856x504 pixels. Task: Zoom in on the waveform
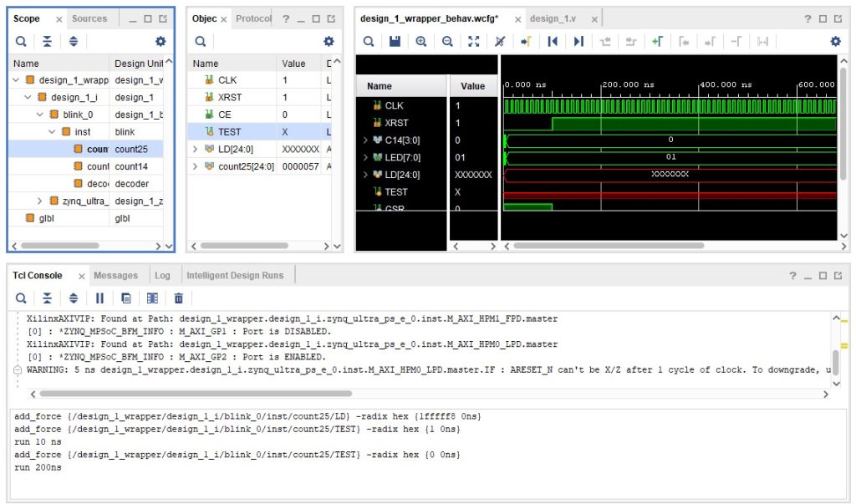tap(420, 41)
